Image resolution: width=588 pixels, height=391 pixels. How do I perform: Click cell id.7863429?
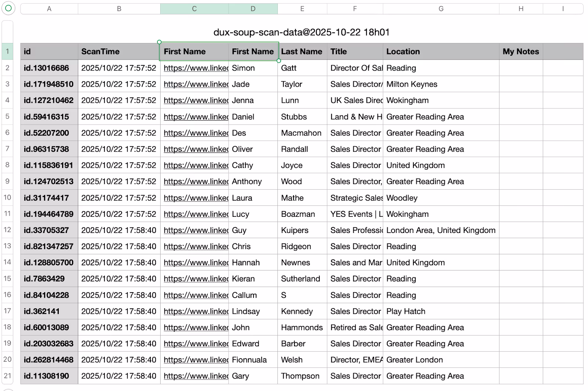tap(49, 279)
